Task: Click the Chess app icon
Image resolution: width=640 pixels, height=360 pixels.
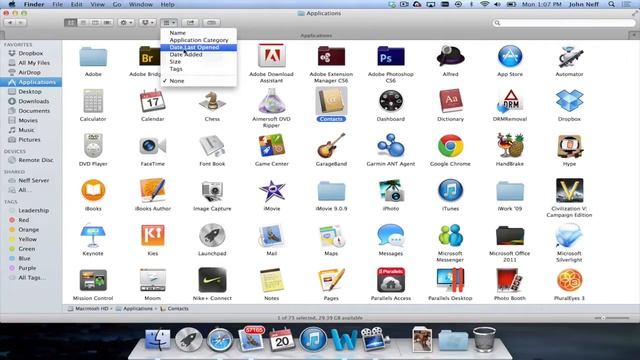Action: 212,101
